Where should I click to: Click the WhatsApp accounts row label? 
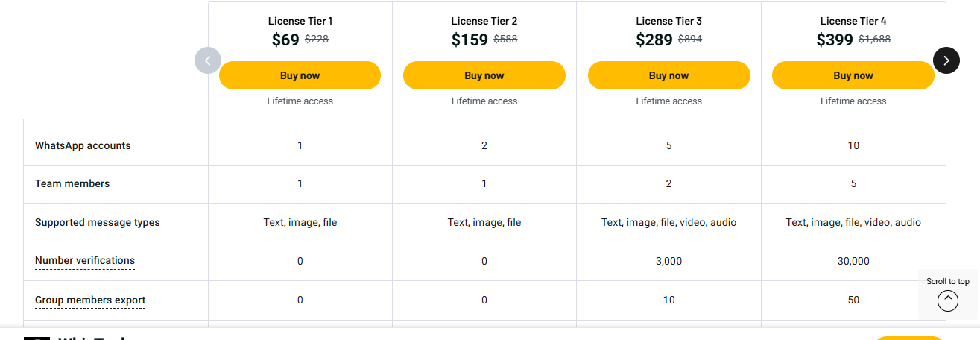[83, 145]
